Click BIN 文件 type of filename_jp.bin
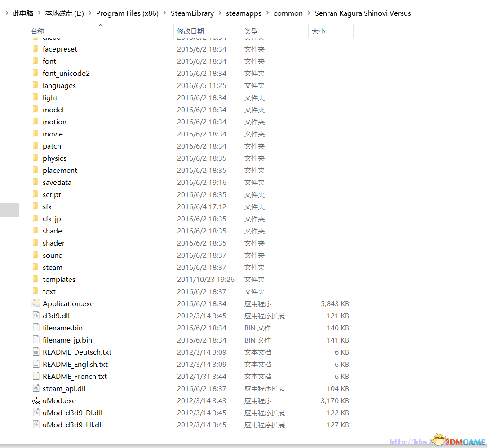The height and width of the screenshot is (448, 487). coord(257,340)
